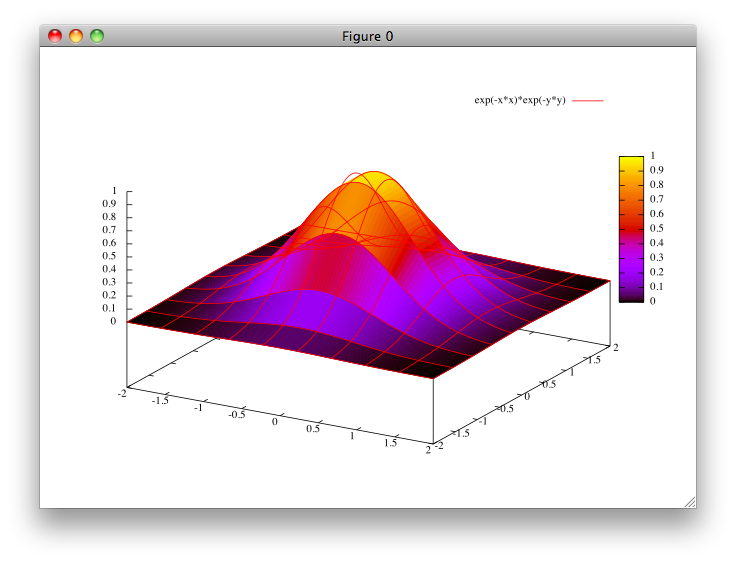The height and width of the screenshot is (563, 736).
Task: Click the color bar tick label 1
Action: [653, 156]
